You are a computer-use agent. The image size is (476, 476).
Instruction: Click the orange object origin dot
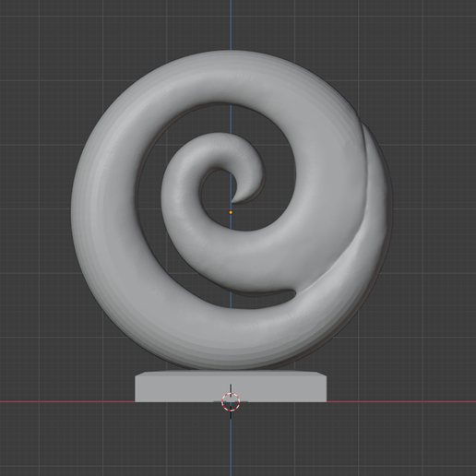pos(231,212)
